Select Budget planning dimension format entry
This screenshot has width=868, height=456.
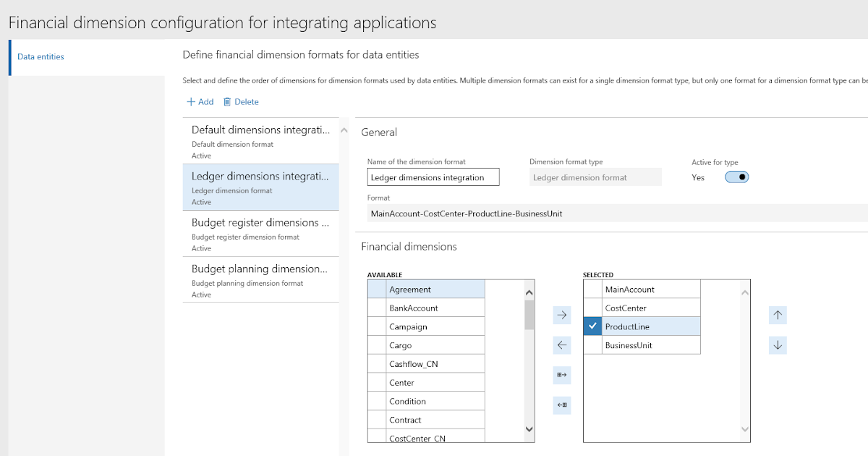(x=260, y=279)
